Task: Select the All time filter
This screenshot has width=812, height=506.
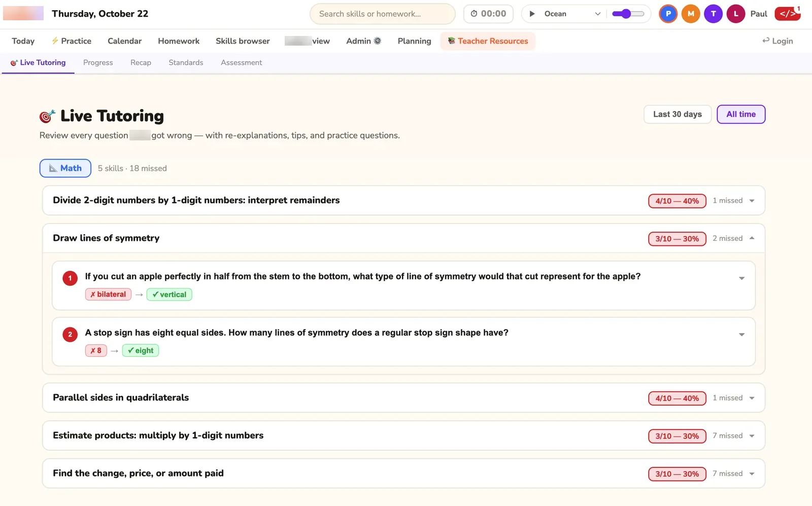Action: click(x=741, y=114)
